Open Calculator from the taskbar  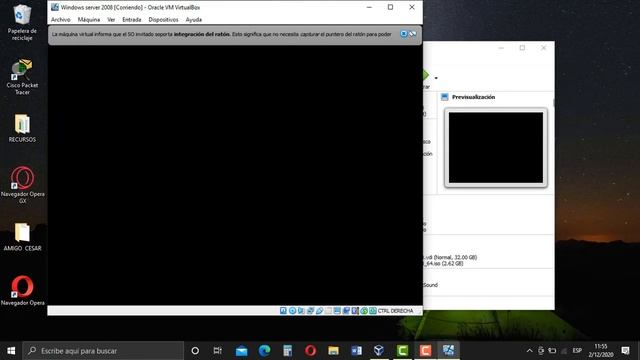[287, 351]
